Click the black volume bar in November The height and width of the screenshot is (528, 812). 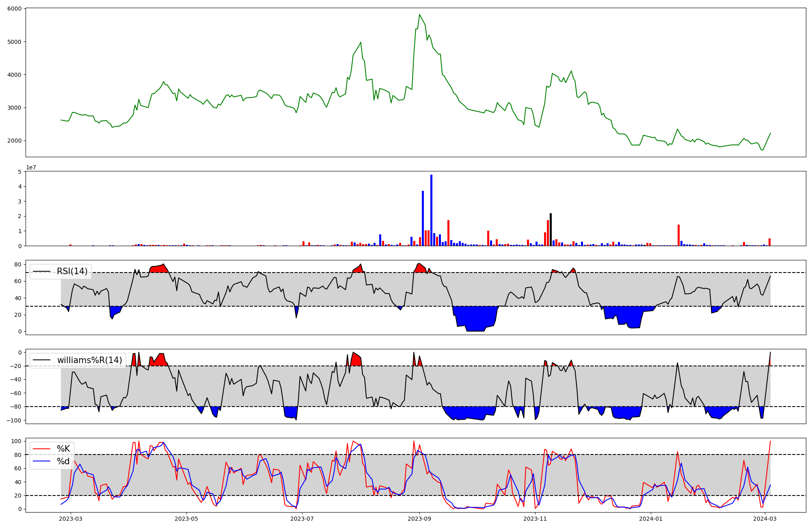click(551, 229)
